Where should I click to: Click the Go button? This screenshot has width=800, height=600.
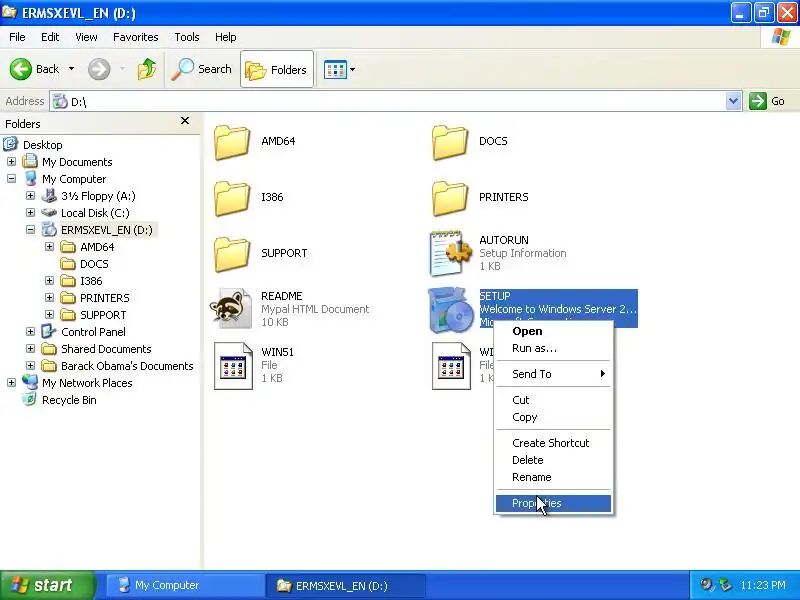[x=767, y=101]
